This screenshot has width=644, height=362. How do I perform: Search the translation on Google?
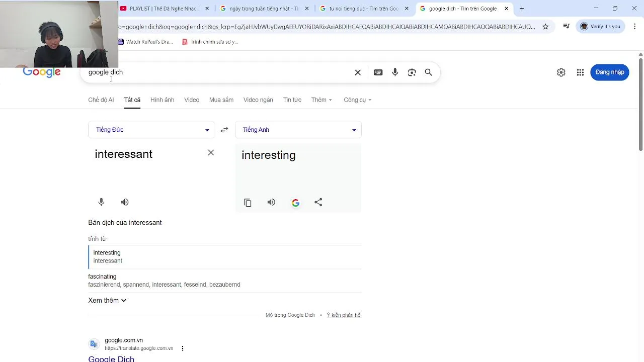point(295,203)
